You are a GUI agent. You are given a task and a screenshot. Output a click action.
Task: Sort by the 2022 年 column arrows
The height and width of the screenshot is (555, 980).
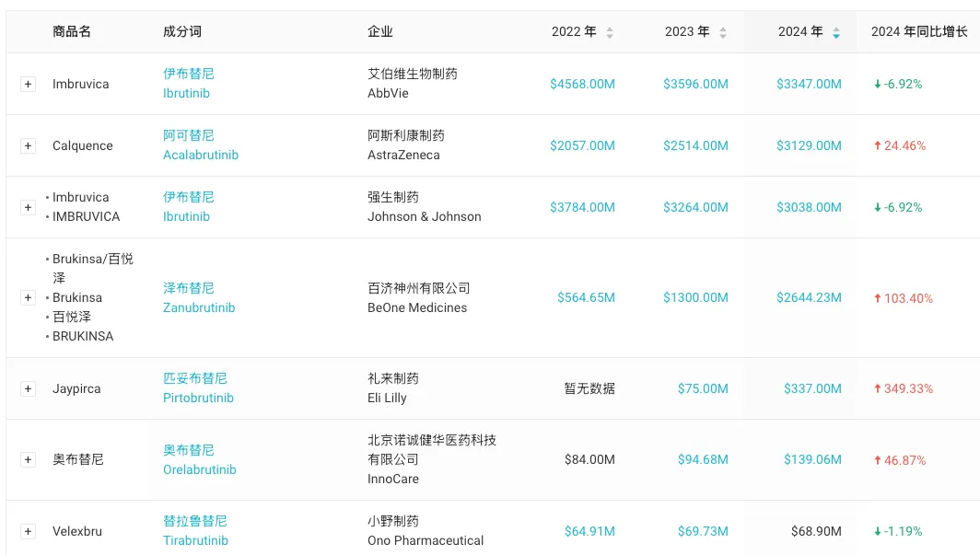click(x=609, y=32)
